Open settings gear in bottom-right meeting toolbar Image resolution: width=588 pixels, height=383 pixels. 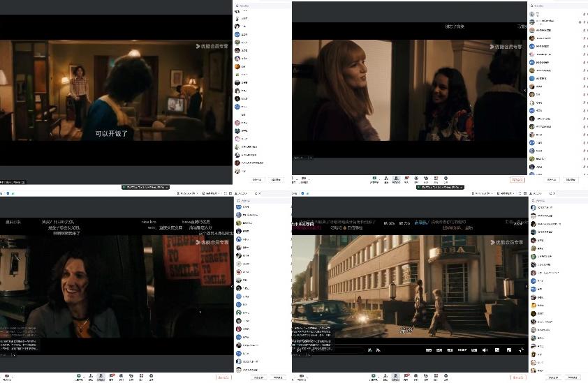tap(446, 377)
